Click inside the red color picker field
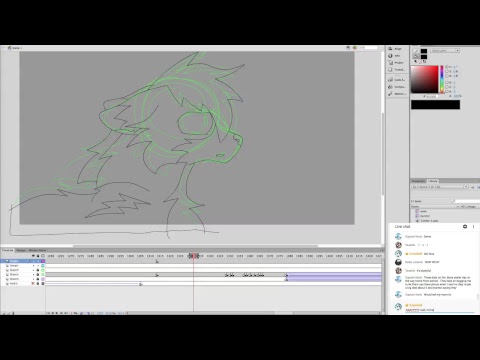 point(424,79)
